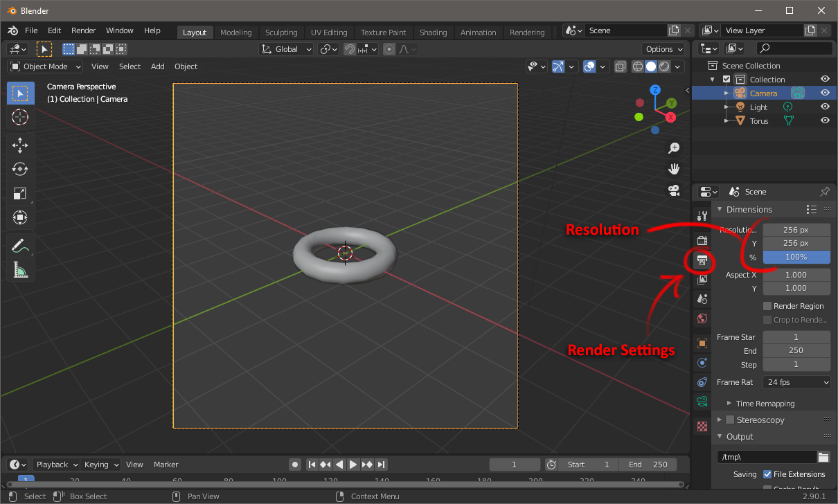Open the viewport shading options dropdown arrow
This screenshot has height=504, width=838.
pos(679,66)
